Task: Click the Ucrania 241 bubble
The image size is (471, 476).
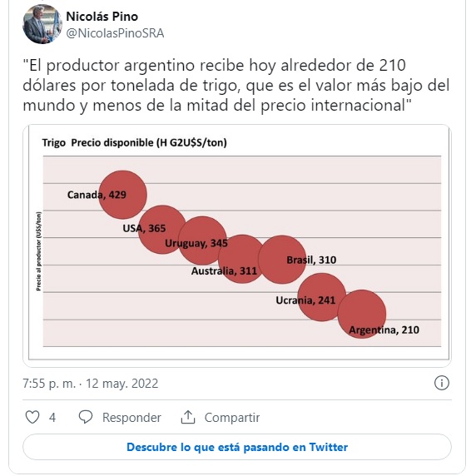Action: click(322, 297)
